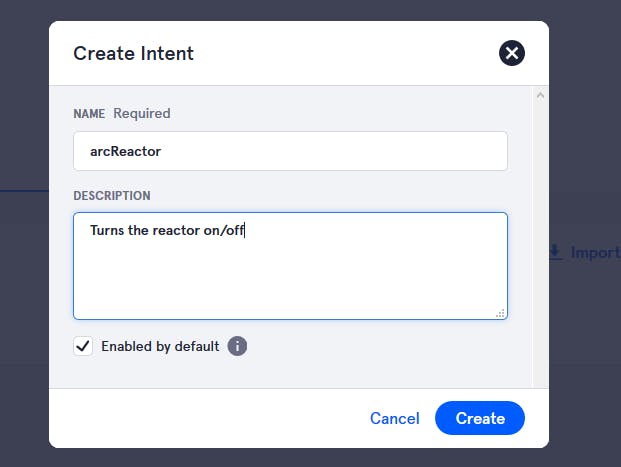This screenshot has width=621, height=467.
Task: Grab the description textarea resize handle
Action: pyautogui.click(x=500, y=313)
